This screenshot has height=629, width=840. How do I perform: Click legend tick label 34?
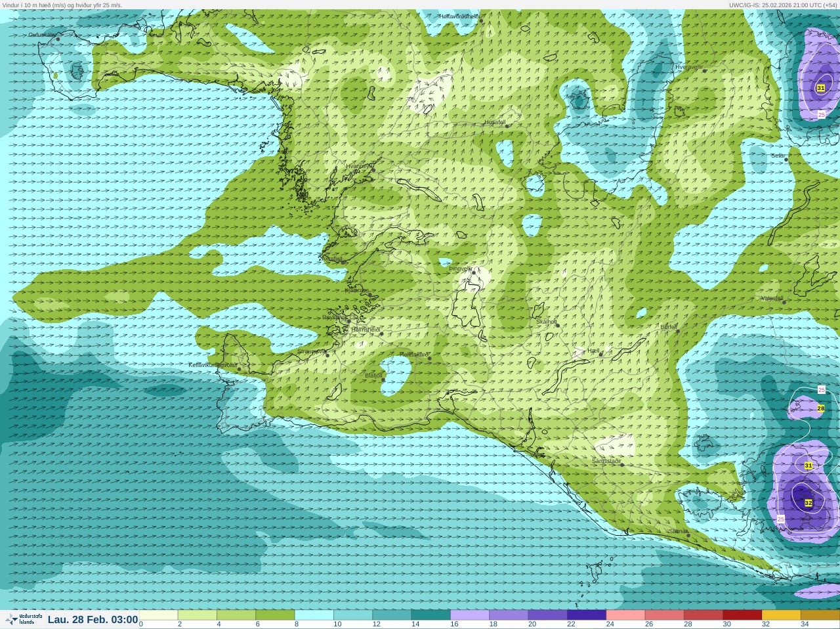pyautogui.click(x=805, y=624)
